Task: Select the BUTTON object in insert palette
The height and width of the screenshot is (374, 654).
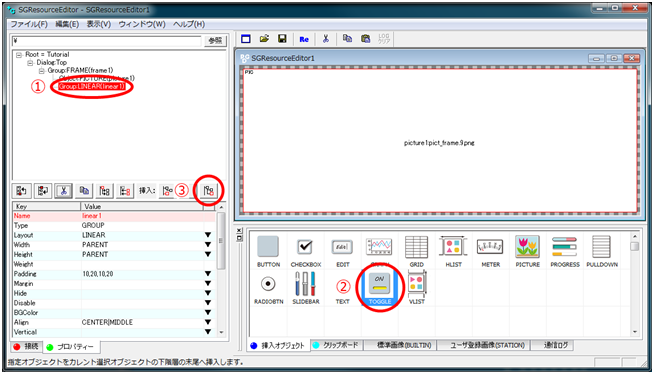Action: 268,251
